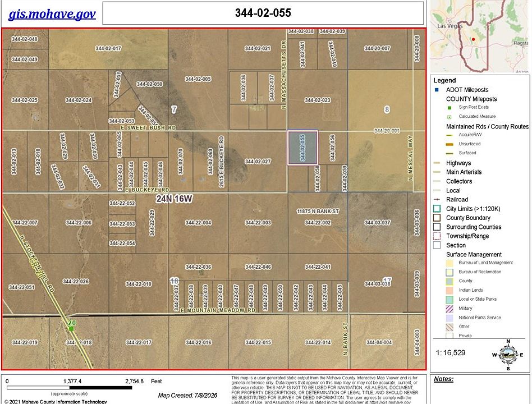This screenshot has width=532, height=404.
Task: Select the Section legend box
Action: point(437,245)
